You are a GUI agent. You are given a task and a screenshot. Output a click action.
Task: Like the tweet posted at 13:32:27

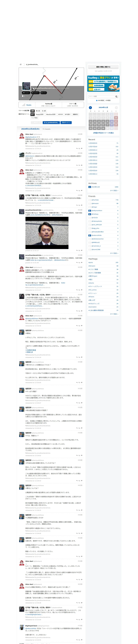[x=82, y=251]
